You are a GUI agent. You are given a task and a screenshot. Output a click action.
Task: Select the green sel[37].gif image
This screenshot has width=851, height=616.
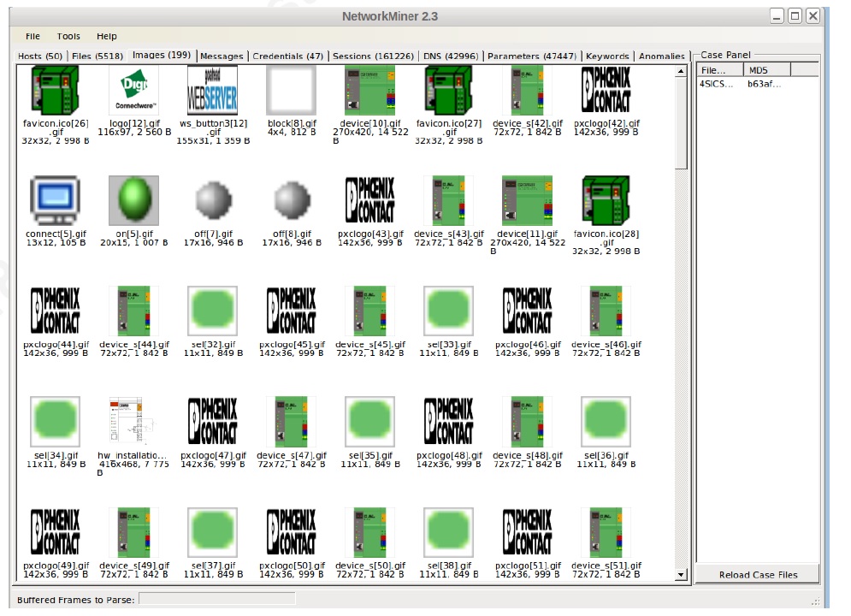[213, 532]
